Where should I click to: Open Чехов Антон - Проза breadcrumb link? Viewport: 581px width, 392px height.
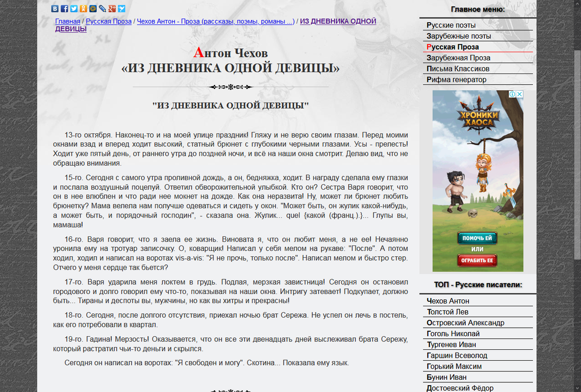[x=216, y=22]
